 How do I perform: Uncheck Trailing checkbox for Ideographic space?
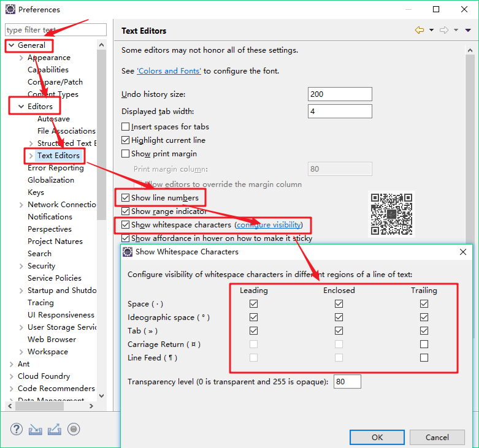[424, 317]
